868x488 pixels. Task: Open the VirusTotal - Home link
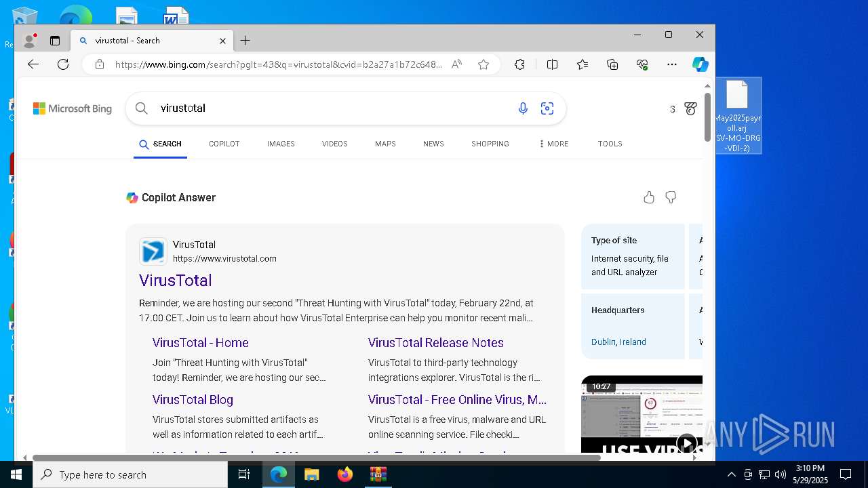201,343
